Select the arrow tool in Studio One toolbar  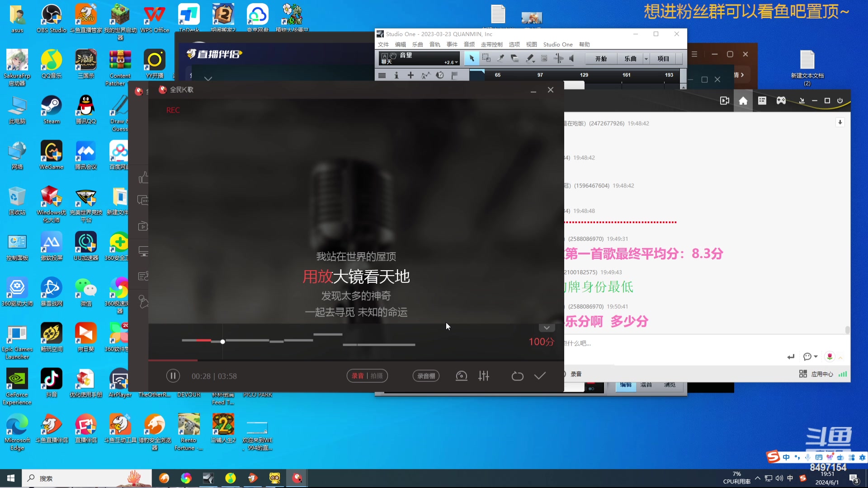[472, 59]
